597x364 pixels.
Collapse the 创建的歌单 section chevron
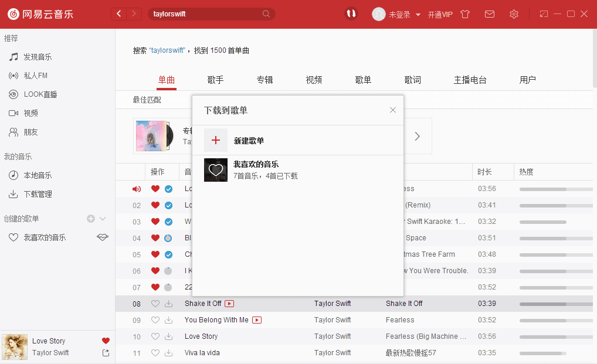pyautogui.click(x=103, y=219)
